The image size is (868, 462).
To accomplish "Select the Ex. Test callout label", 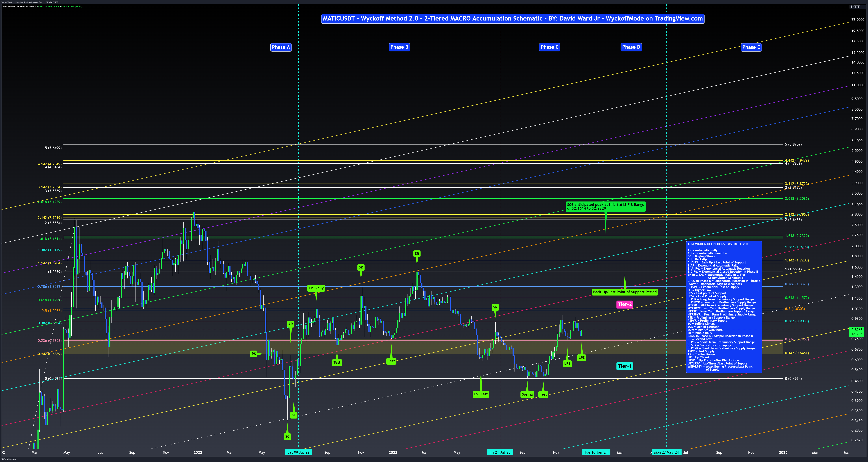I will (481, 394).
